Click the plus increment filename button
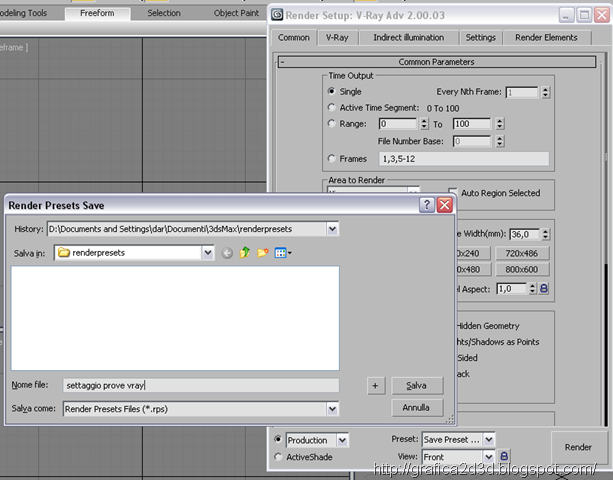 tap(375, 385)
